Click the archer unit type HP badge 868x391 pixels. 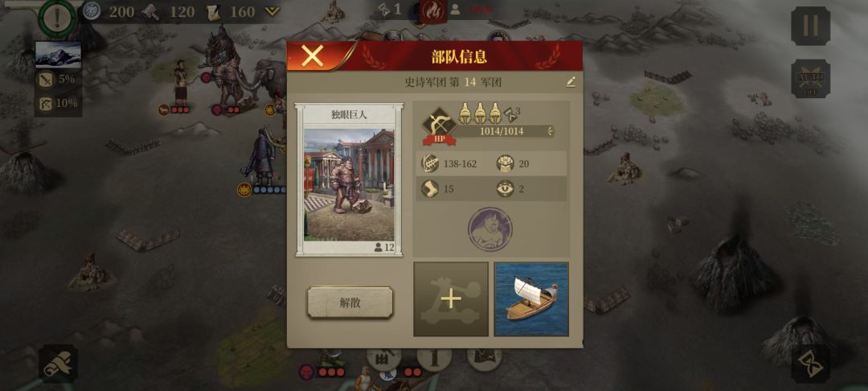[439, 126]
